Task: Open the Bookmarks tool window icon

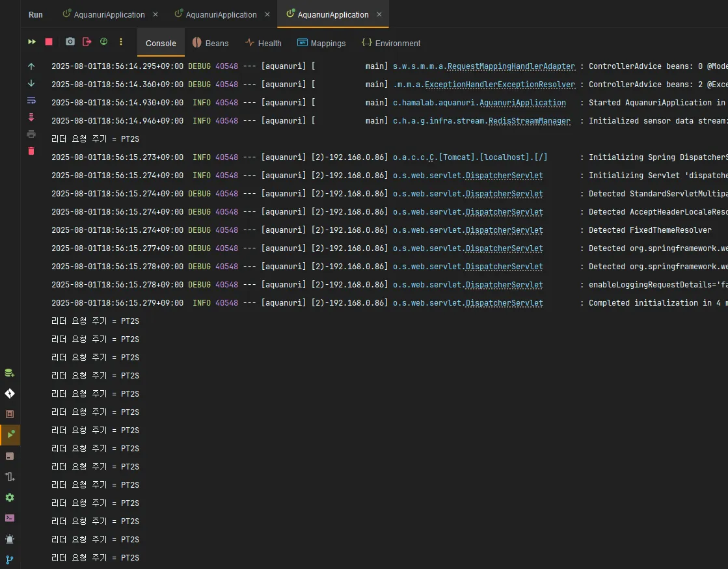Action: [x=10, y=414]
